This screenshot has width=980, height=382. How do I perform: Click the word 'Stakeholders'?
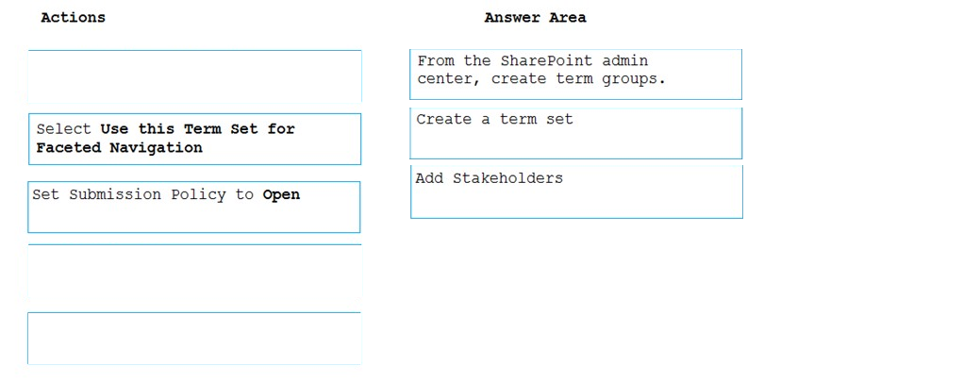507,178
